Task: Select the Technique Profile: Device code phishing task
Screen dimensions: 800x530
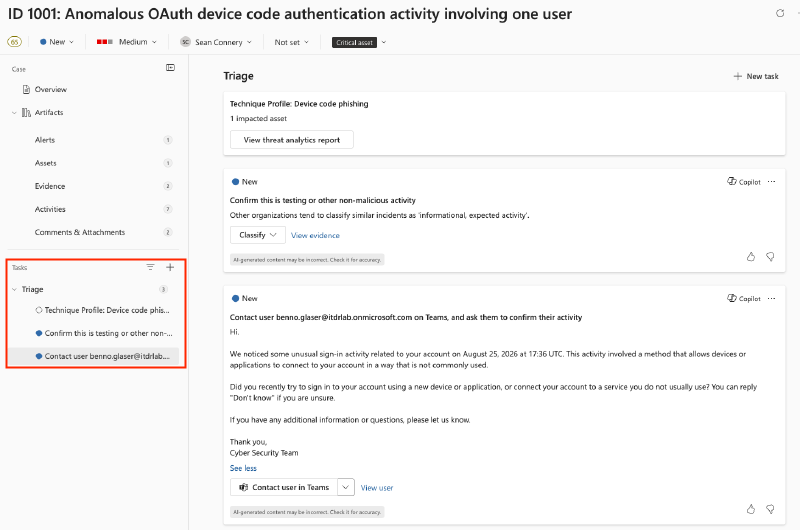Action: pyautogui.click(x=102, y=310)
